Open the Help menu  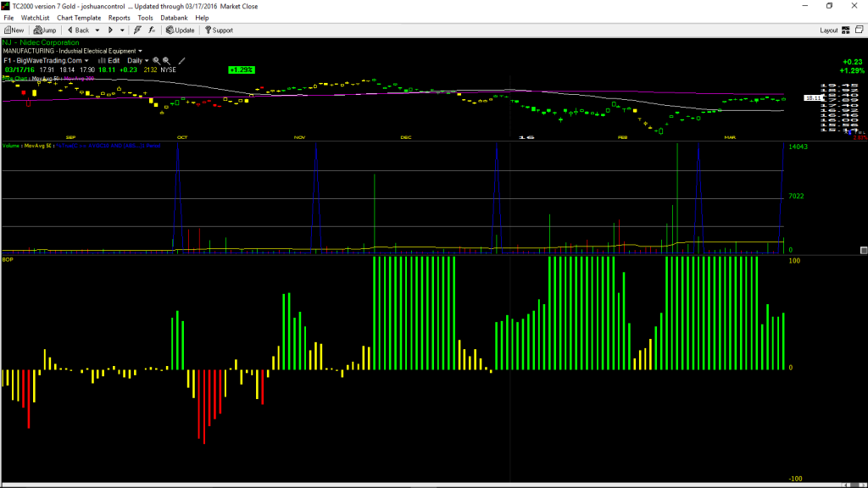point(202,18)
